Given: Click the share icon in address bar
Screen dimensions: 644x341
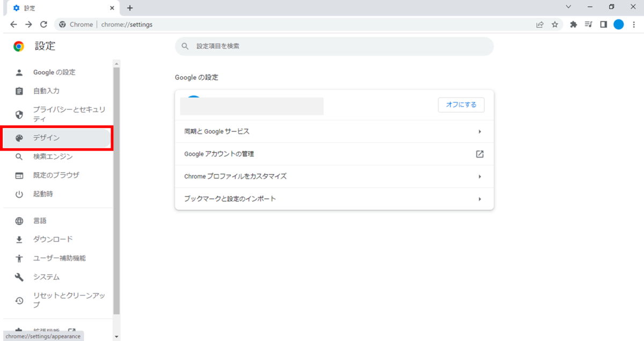Looking at the screenshot, I should tap(540, 25).
